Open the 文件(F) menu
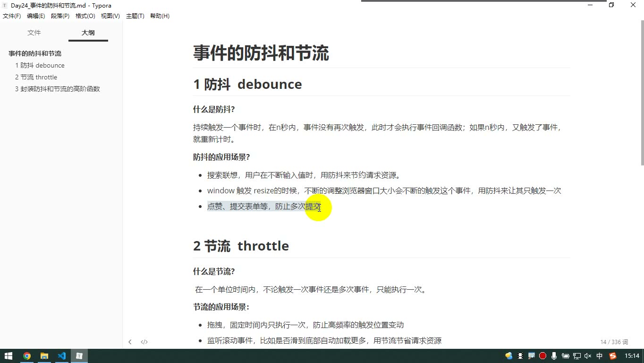Viewport: 644px width, 363px height. [x=12, y=16]
